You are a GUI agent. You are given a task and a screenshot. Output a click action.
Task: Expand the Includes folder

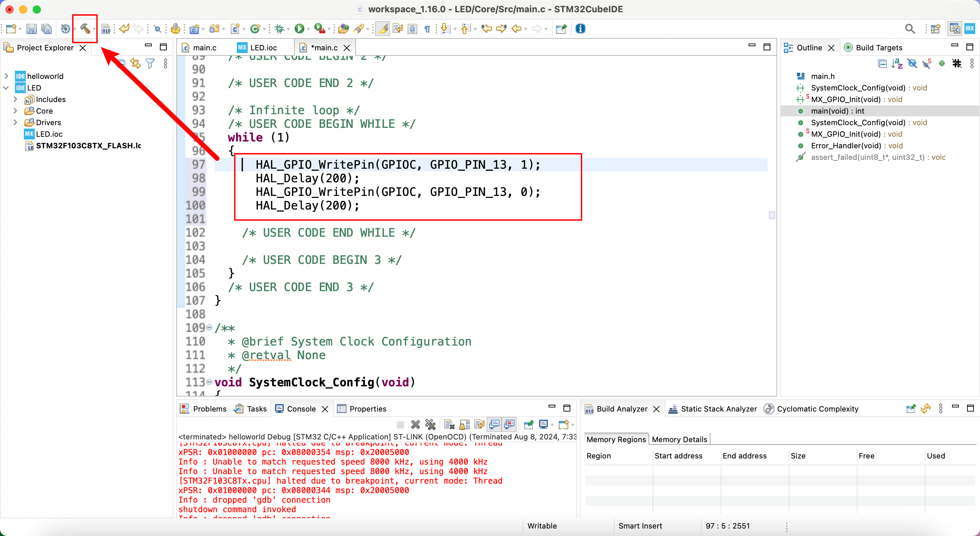pos(16,99)
